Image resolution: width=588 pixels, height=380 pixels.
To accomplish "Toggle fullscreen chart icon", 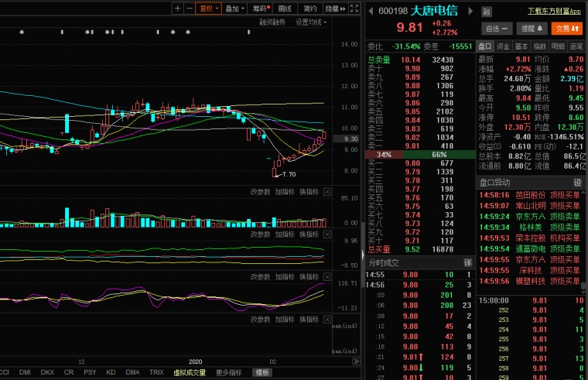I will [x=354, y=9].
